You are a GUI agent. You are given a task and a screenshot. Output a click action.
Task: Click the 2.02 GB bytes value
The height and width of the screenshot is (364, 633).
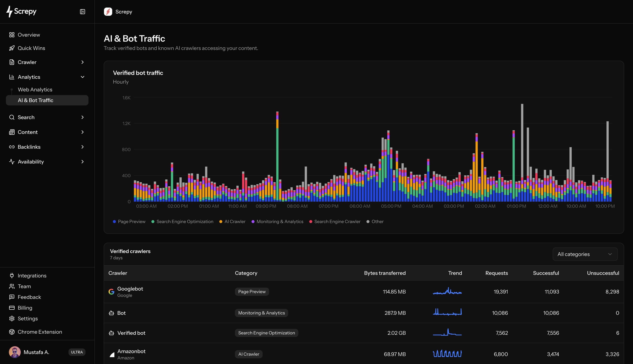[x=396, y=333]
